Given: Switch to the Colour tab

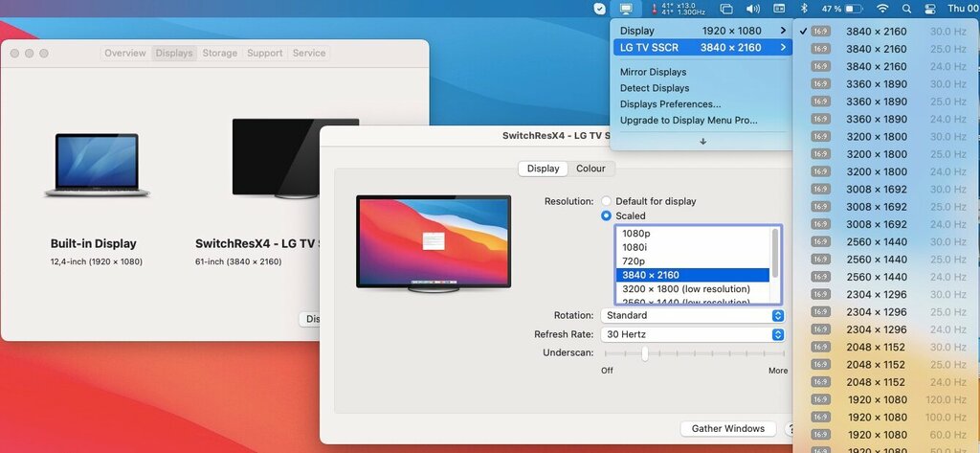Looking at the screenshot, I should click(x=590, y=169).
